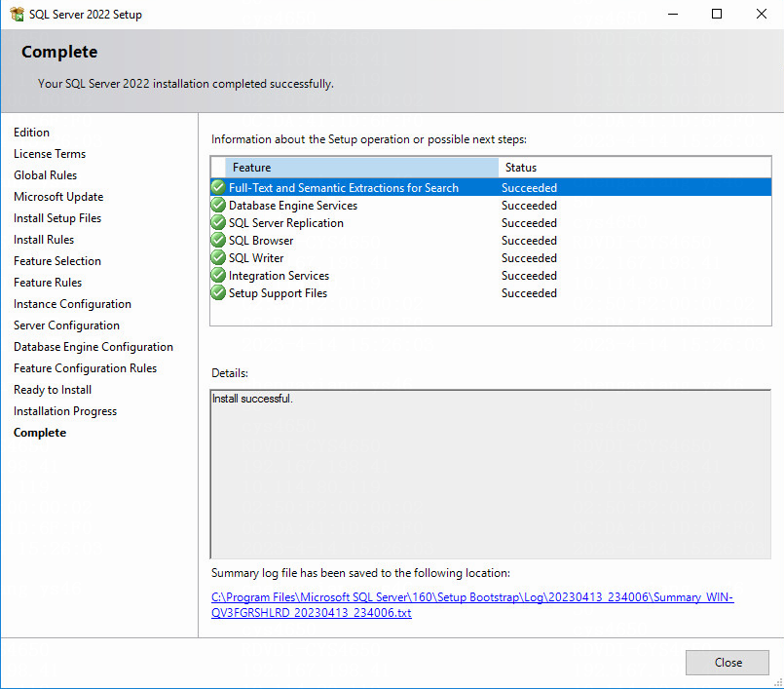Viewport: 784px width, 689px height.
Task: Select the Server Configuration step
Action: (x=66, y=325)
